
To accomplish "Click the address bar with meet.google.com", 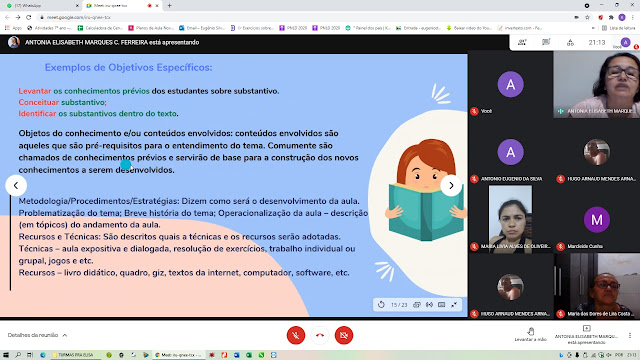I will [302, 18].
